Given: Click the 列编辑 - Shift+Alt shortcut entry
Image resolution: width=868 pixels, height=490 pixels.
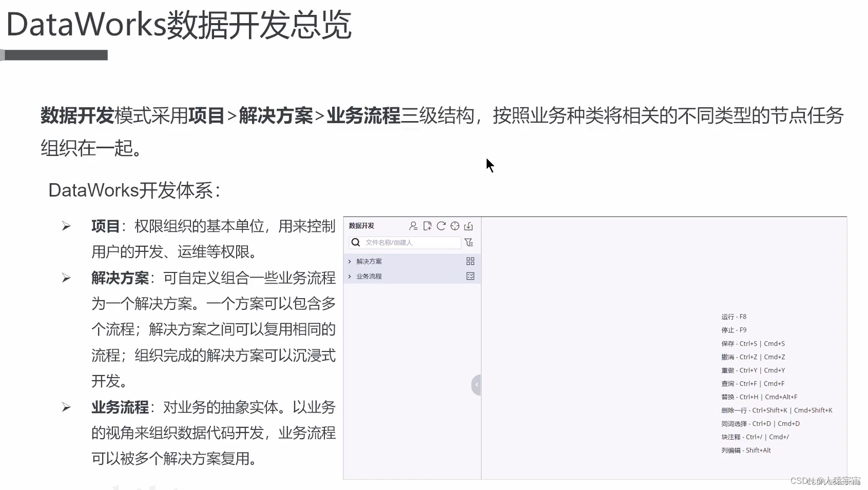Looking at the screenshot, I should coord(746,450).
